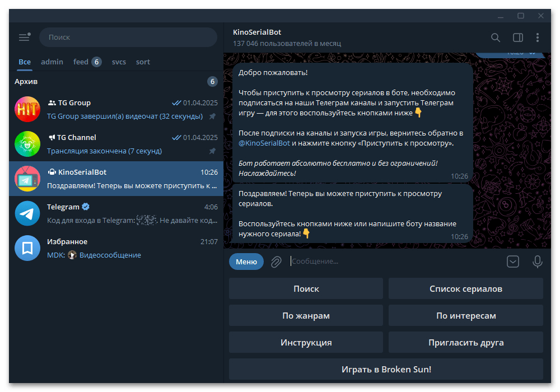Attach a file with paperclip icon
This screenshot has width=560, height=392.
click(276, 262)
